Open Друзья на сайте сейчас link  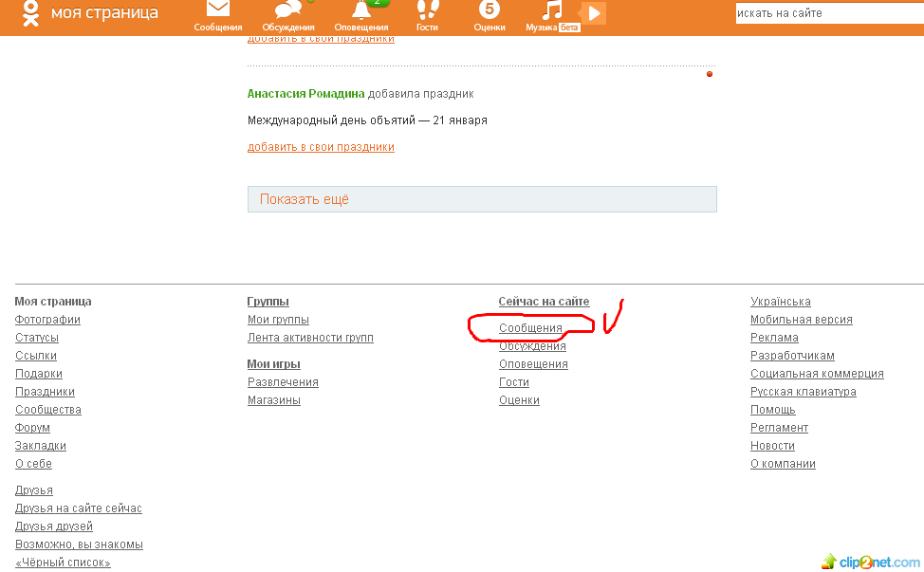point(79,508)
